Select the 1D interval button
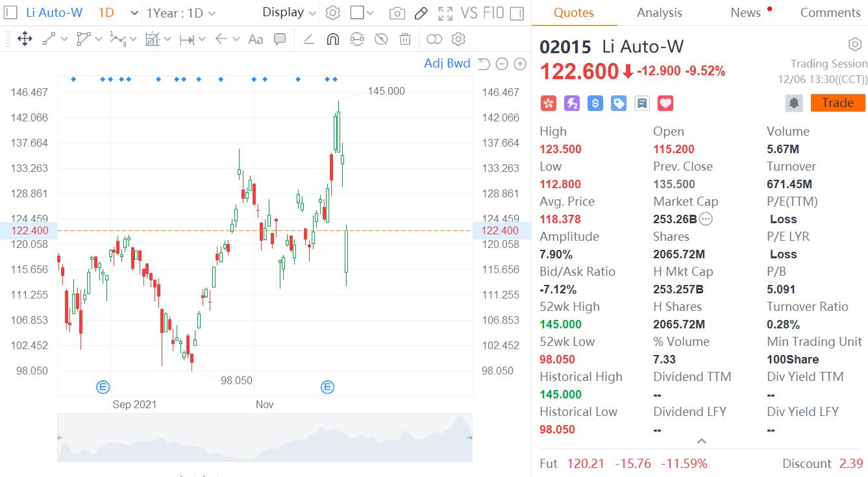This screenshot has width=868, height=477. (x=106, y=12)
